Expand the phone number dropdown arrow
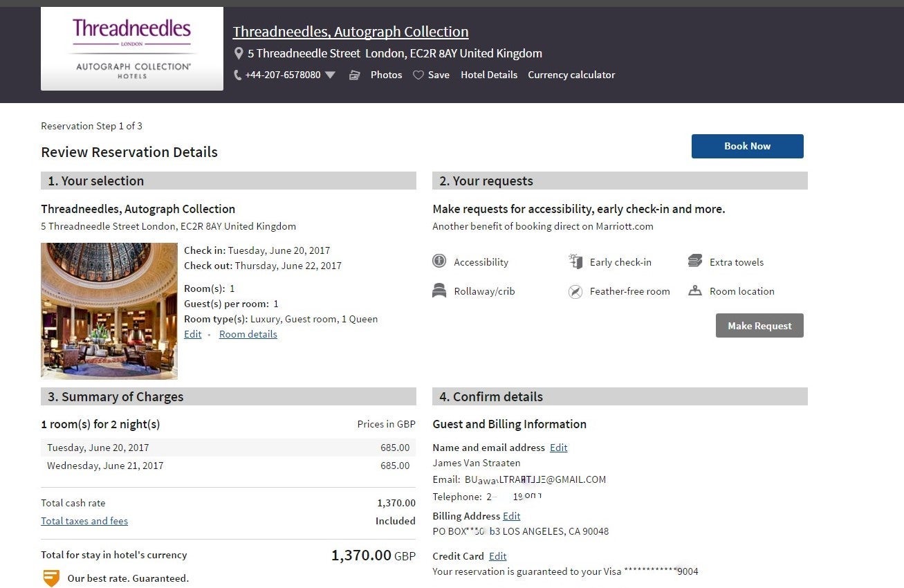This screenshot has height=588, width=904. [x=330, y=75]
